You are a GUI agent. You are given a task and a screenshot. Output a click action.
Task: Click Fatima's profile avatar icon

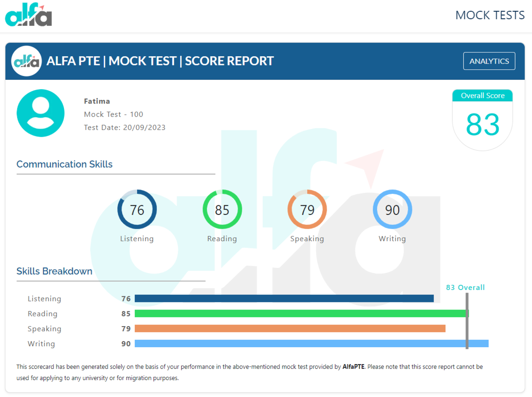(x=41, y=113)
